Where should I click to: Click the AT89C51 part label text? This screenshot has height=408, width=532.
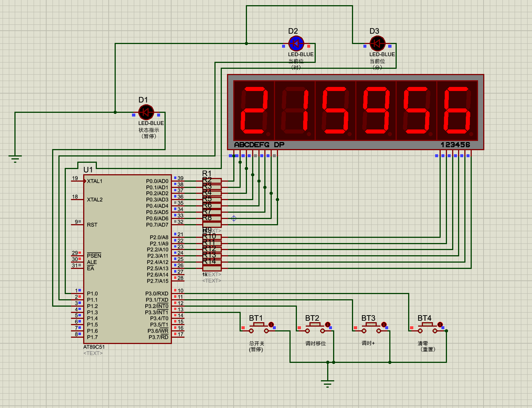(94, 347)
